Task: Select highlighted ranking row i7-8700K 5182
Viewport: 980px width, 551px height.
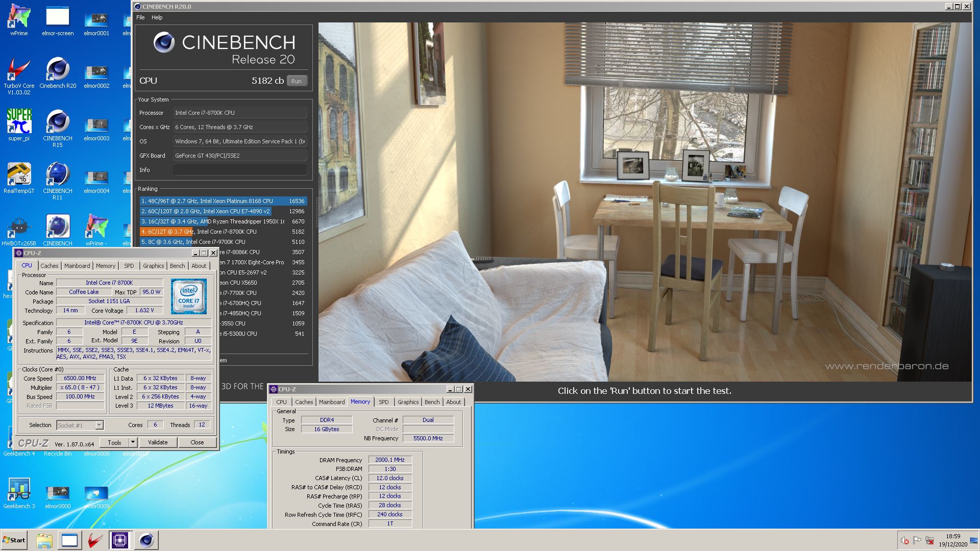Action: tap(223, 232)
